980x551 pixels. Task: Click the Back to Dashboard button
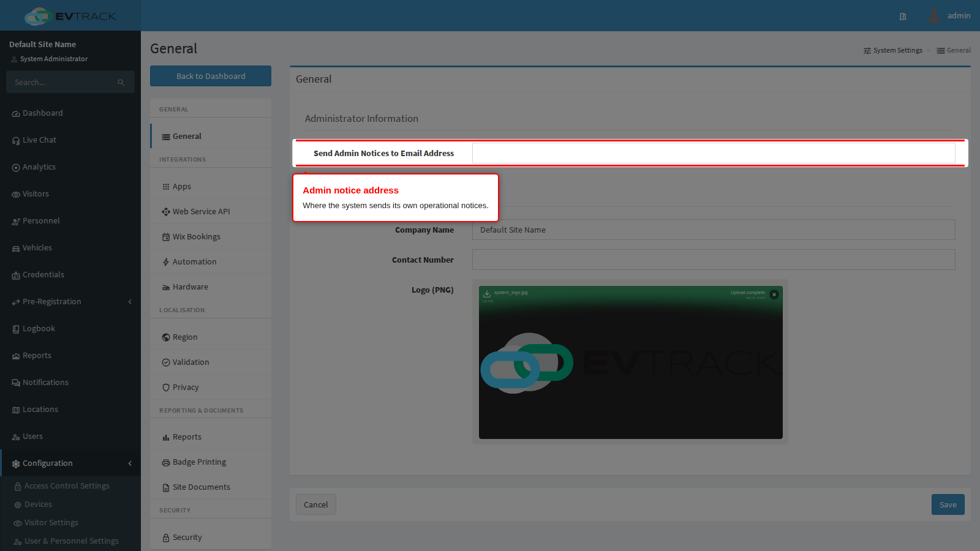click(x=211, y=76)
